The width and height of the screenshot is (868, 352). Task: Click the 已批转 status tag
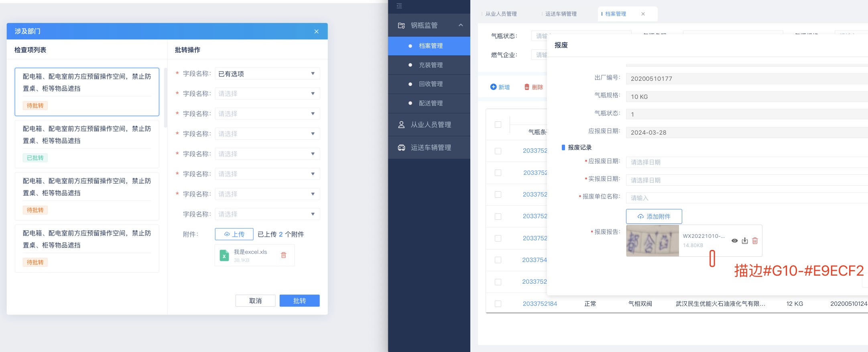point(35,158)
